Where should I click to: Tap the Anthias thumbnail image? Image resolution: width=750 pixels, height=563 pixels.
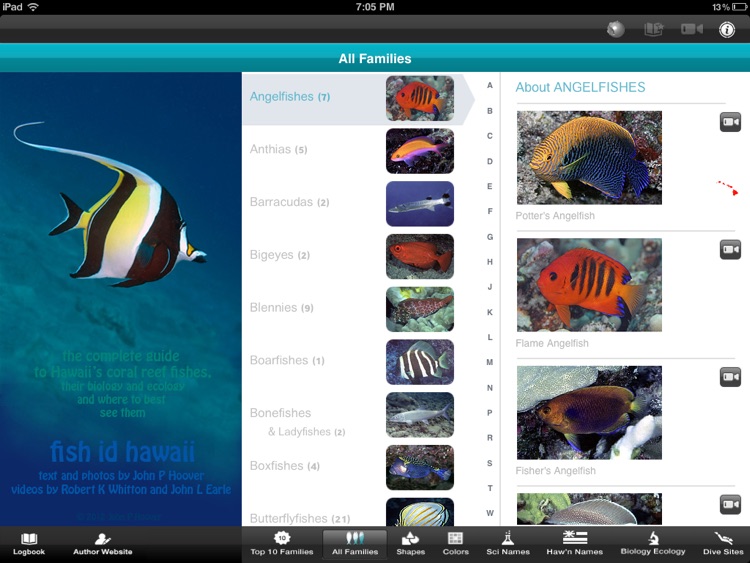coord(420,151)
